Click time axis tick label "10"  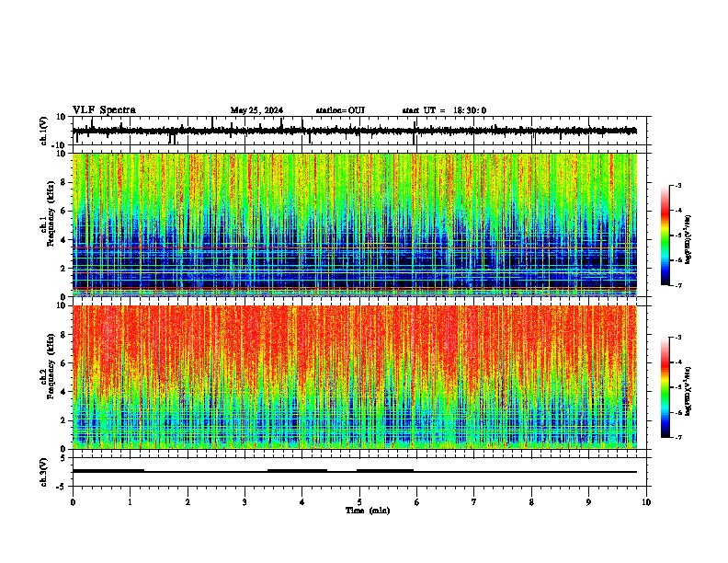pos(646,502)
